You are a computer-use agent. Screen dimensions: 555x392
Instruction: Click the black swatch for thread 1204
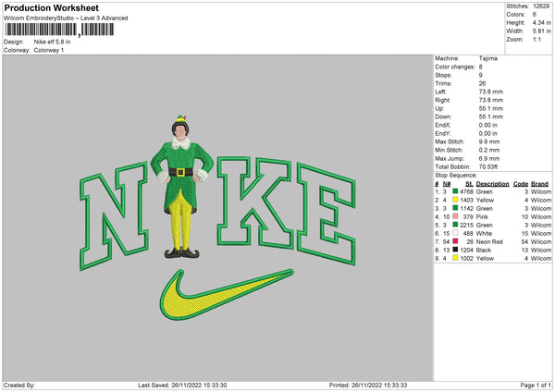pyautogui.click(x=455, y=250)
